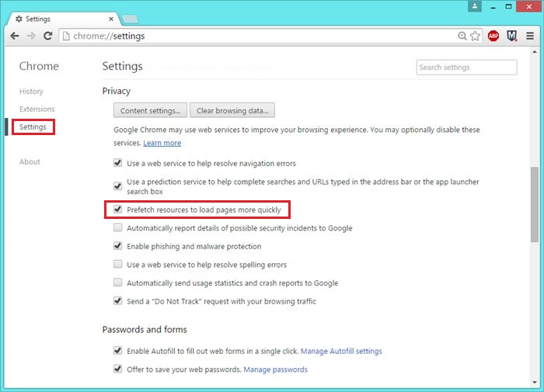Click the zoom magnifier icon in address bar
Image resolution: width=544 pixels, height=392 pixels.
[463, 36]
